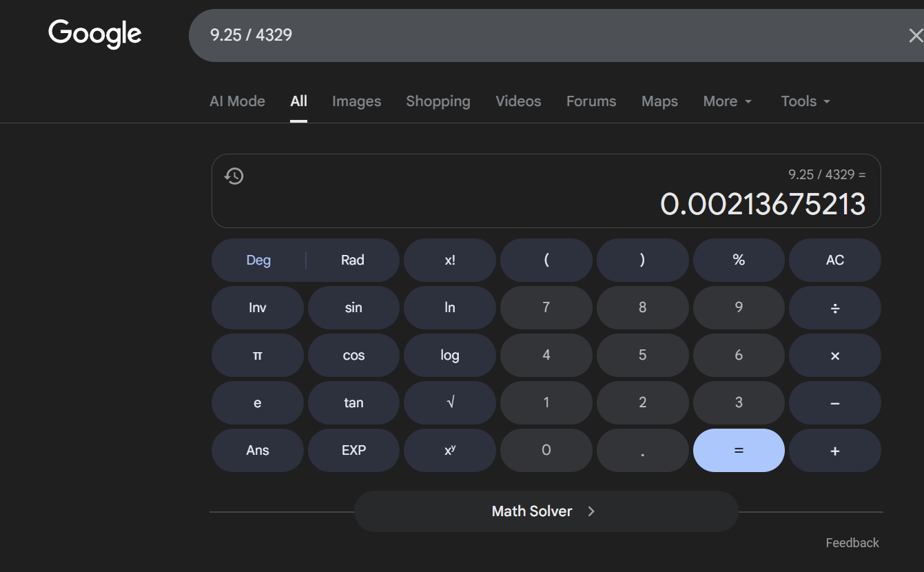Click the Feedback link
Viewport: 924px width, 572px height.
(852, 543)
